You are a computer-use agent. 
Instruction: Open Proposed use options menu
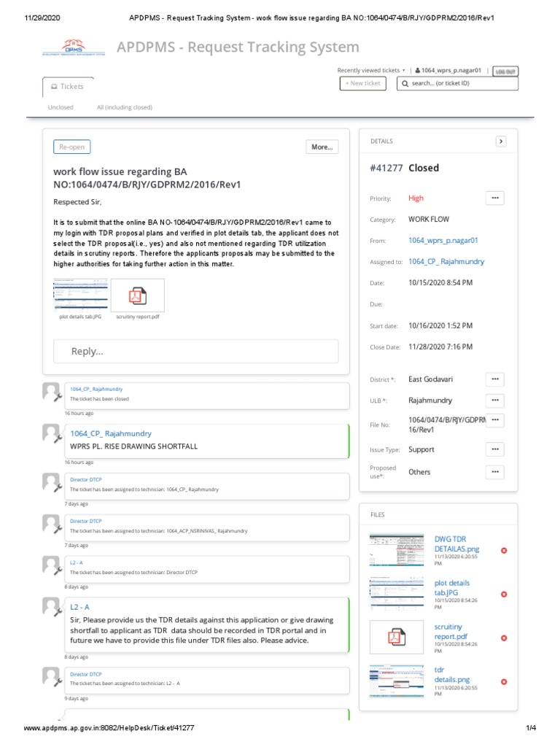[495, 472]
